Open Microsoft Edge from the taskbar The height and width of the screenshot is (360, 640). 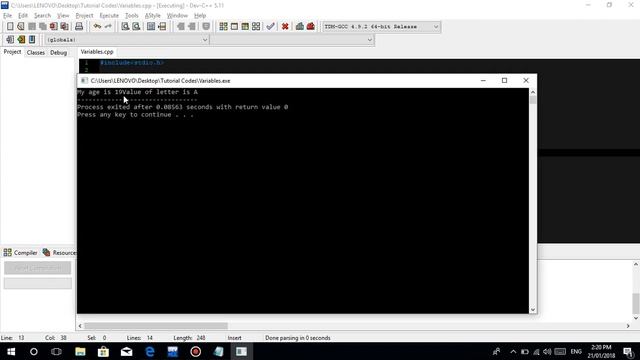(150, 351)
